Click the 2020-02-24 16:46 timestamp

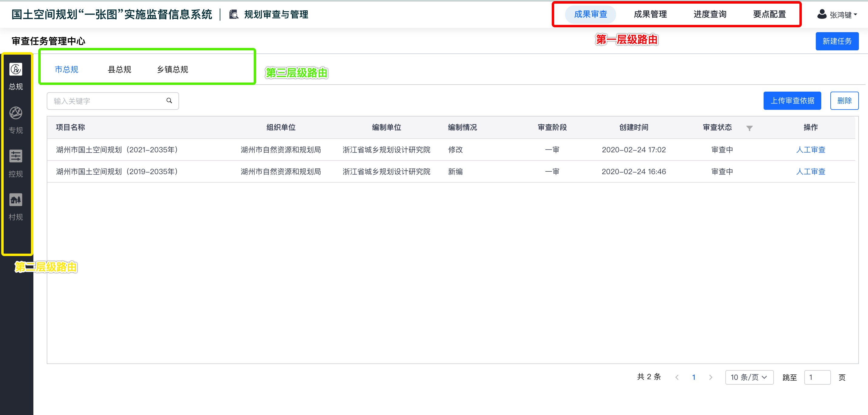633,171
